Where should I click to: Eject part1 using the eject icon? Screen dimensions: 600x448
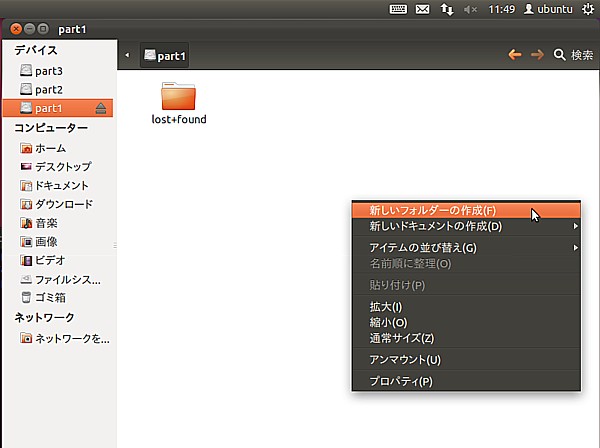(x=101, y=108)
